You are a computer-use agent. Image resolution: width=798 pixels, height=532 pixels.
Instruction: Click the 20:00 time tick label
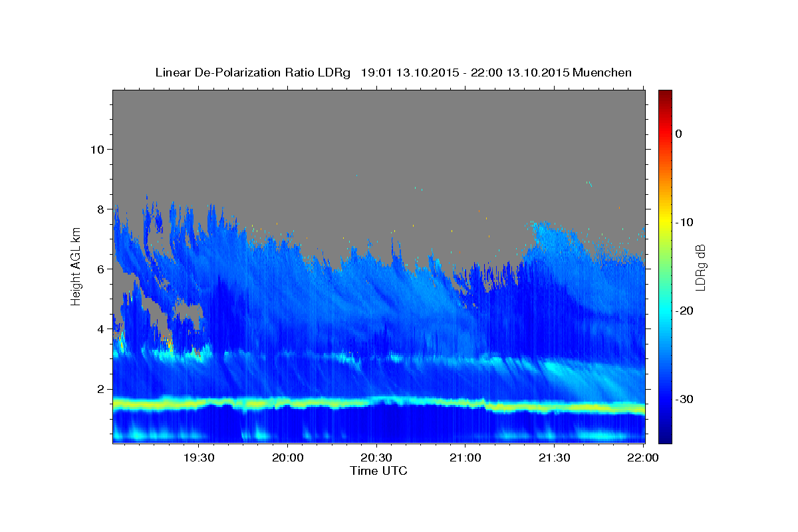(x=288, y=458)
